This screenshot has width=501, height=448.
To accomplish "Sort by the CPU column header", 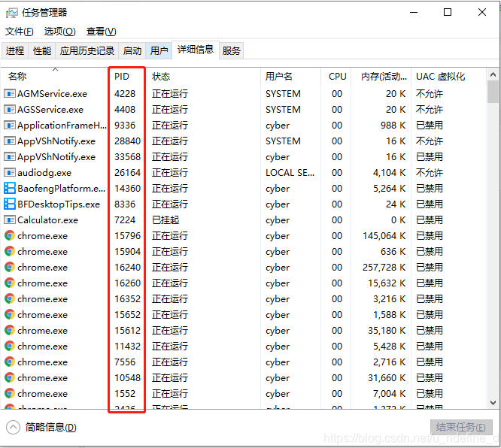I will (336, 77).
